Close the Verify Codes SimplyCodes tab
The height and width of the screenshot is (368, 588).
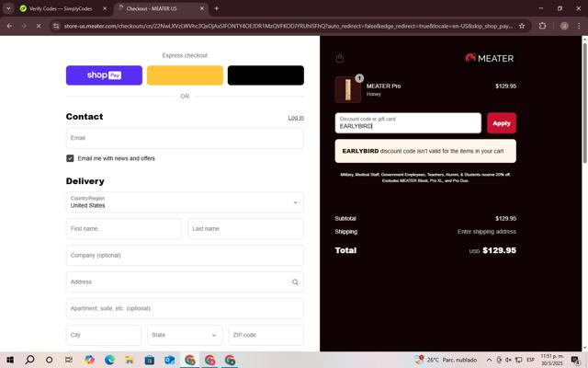click(x=105, y=8)
